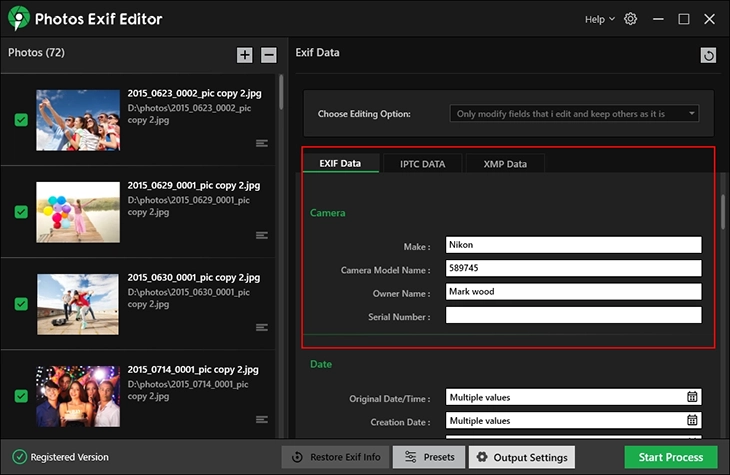Image resolution: width=730 pixels, height=475 pixels.
Task: Click the Exif Data panel vertical scrollbar
Action: [x=723, y=210]
